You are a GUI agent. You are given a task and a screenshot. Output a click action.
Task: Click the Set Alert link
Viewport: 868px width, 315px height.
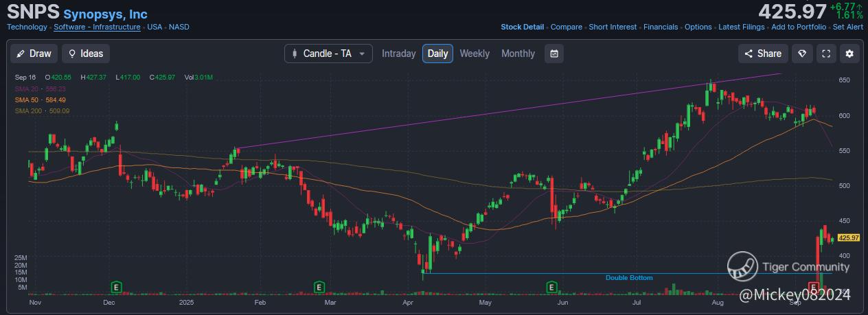coord(847,27)
